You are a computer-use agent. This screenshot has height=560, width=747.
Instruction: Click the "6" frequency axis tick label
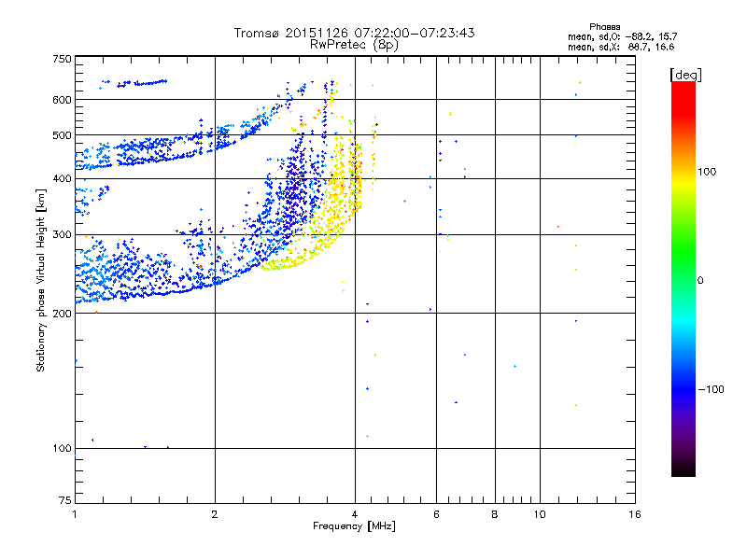click(x=436, y=514)
